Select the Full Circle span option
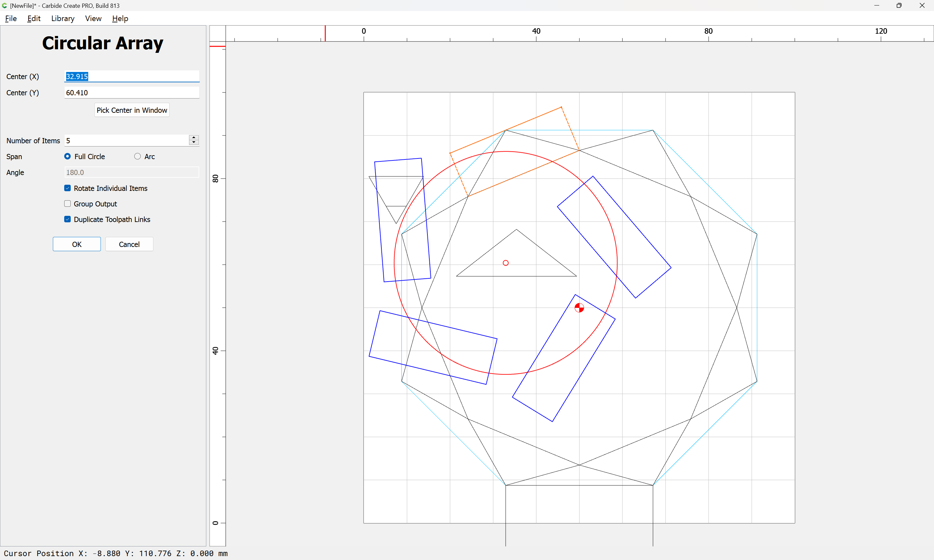934x560 pixels. [85, 156]
